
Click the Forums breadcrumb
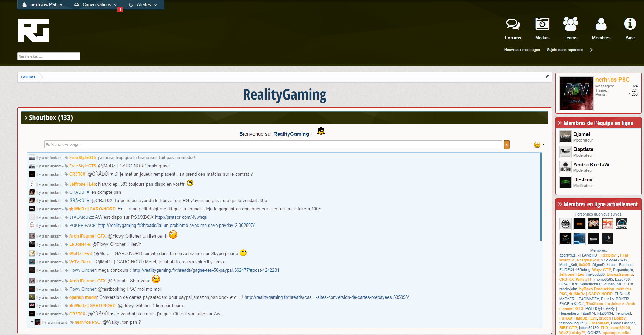28,77
